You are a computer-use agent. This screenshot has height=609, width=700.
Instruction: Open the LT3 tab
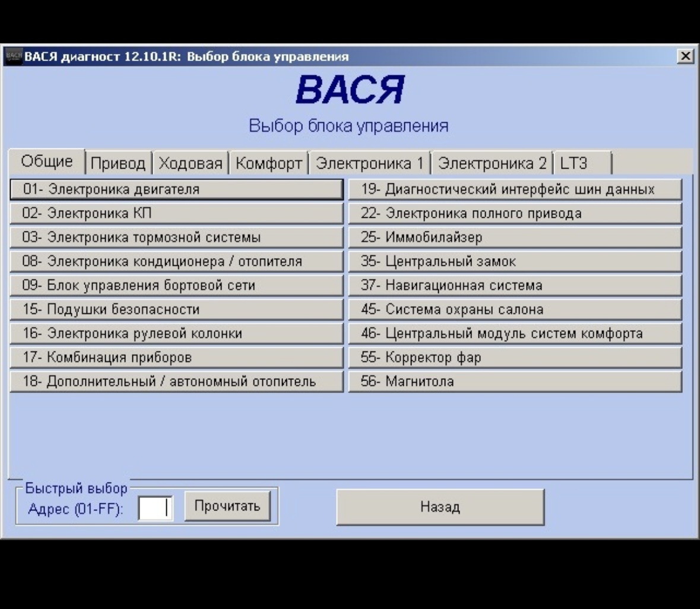[582, 163]
